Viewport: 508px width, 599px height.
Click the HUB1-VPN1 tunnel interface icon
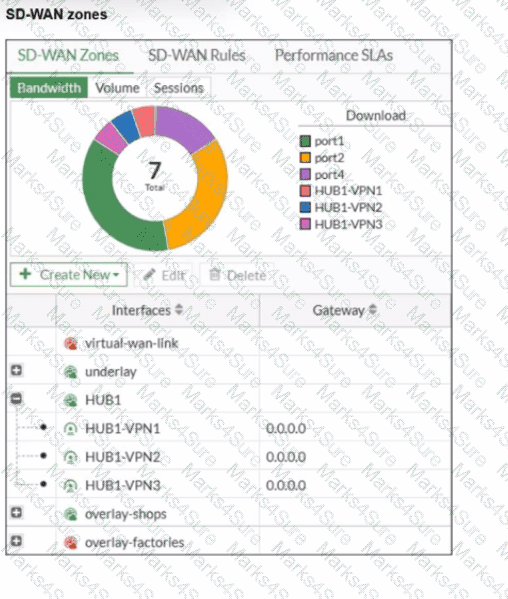tap(71, 429)
